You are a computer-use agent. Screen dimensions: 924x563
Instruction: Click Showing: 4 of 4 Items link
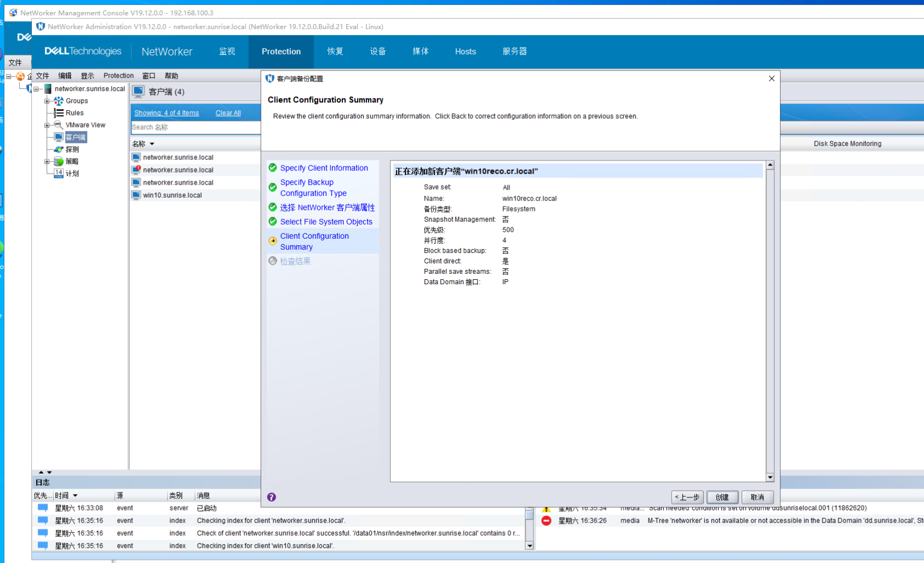click(x=167, y=113)
